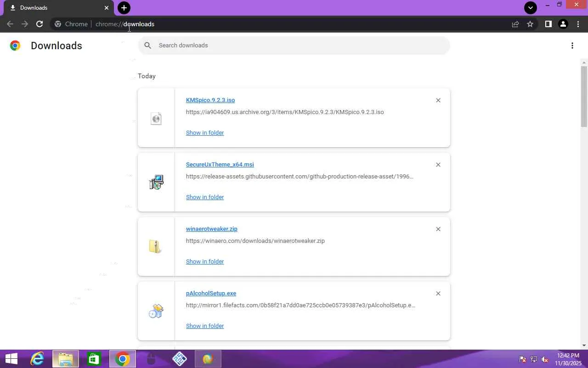
Task: Minimize the Chrome window
Action: pyautogui.click(x=548, y=5)
